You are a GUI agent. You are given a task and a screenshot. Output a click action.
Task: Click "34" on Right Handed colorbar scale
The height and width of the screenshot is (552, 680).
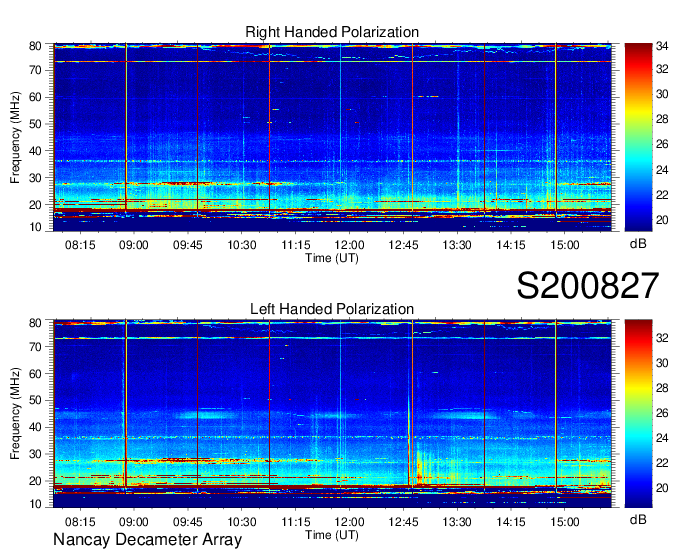(x=662, y=45)
